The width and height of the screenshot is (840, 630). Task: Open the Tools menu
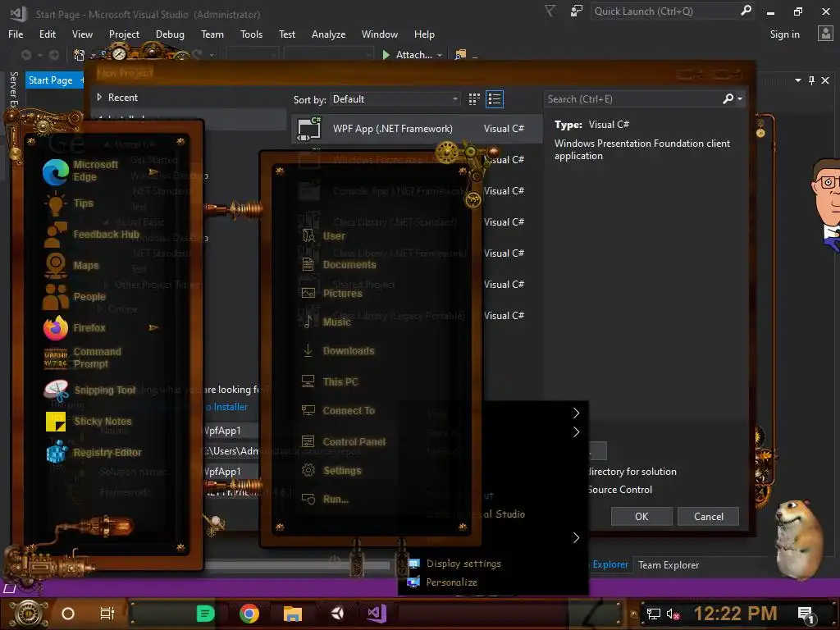click(x=251, y=34)
